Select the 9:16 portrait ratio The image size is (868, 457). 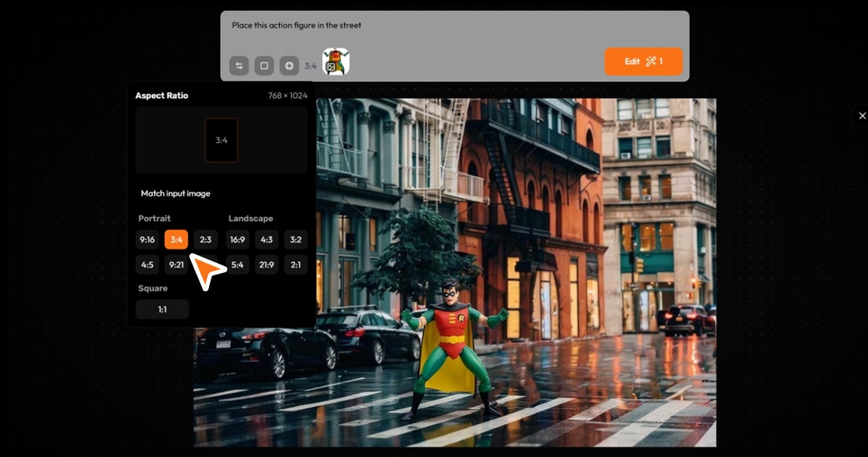pyautogui.click(x=148, y=239)
